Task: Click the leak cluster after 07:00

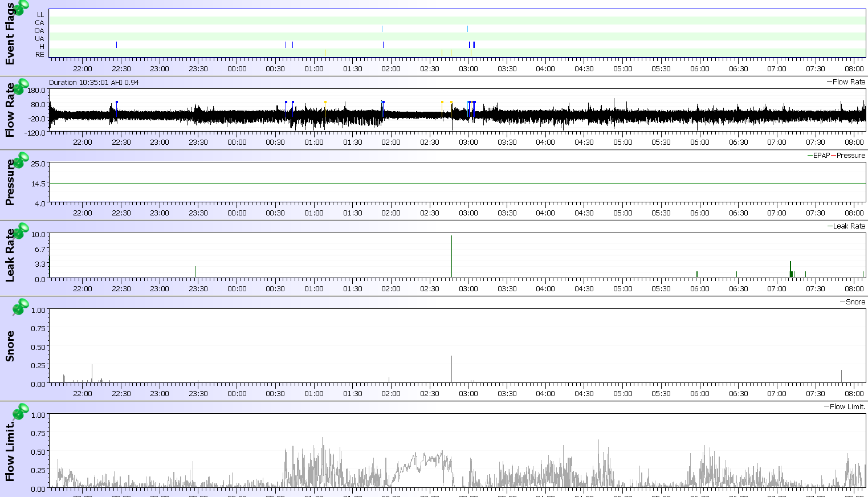Action: [790, 270]
